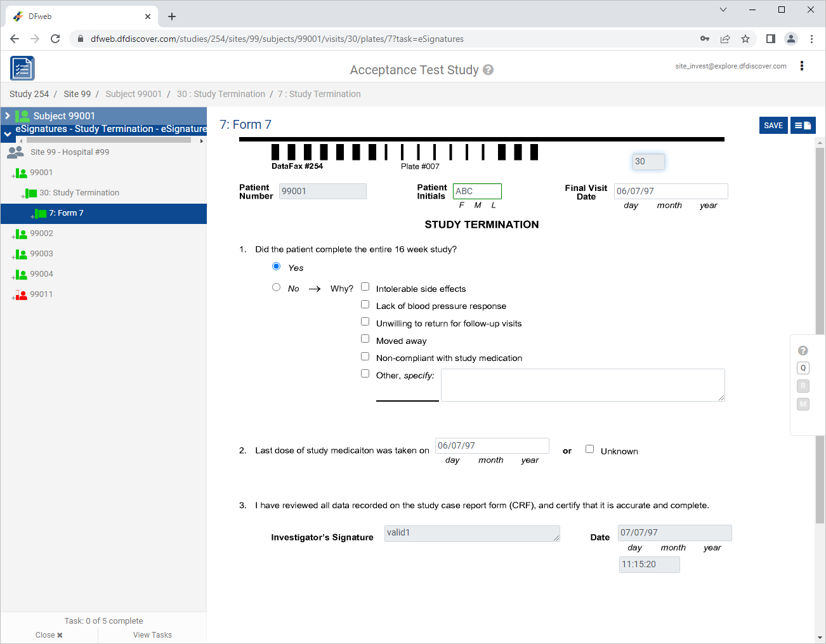The height and width of the screenshot is (644, 826).
Task: Click the R reason icon in side panel
Action: coord(803,386)
